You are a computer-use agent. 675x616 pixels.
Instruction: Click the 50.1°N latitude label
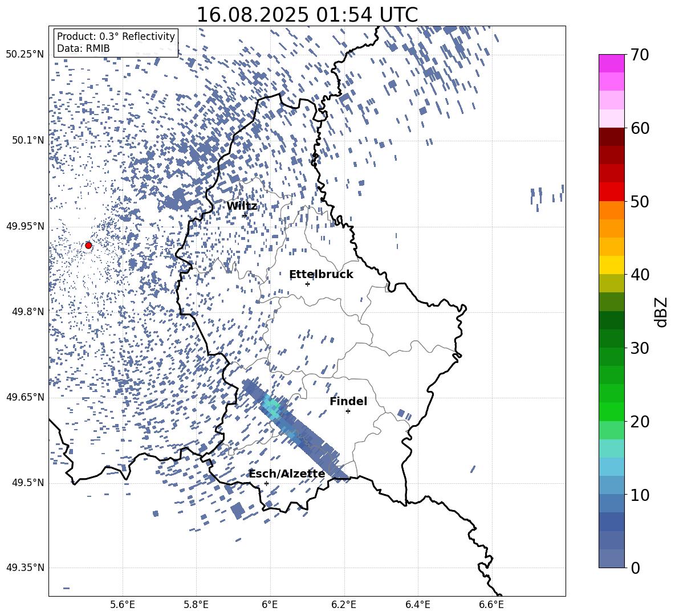tap(28, 140)
